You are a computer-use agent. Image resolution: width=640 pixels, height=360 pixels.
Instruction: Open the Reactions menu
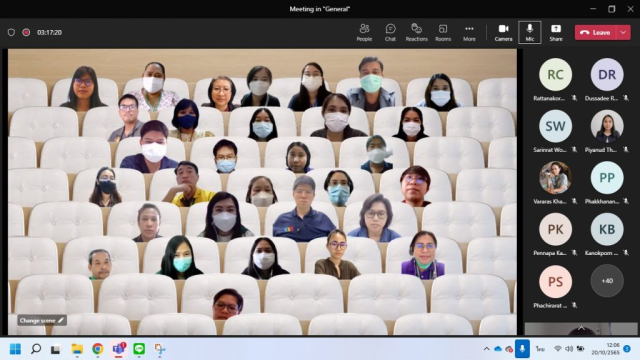tap(416, 33)
